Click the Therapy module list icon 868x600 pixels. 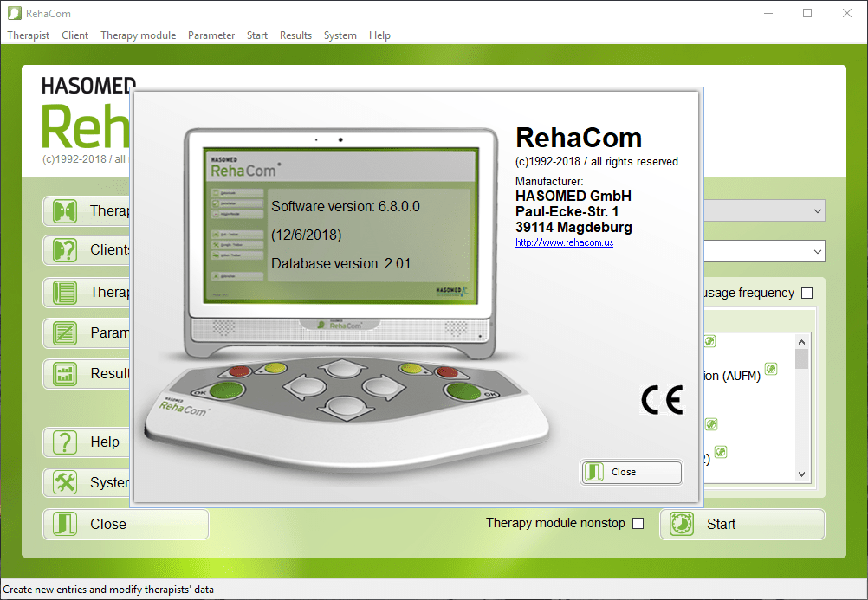(65, 292)
